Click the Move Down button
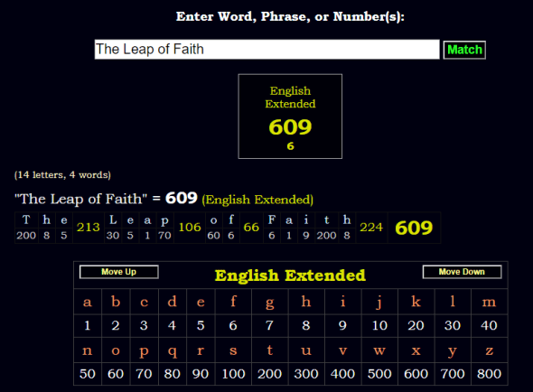Screen dimensions: 533x392 (x=462, y=272)
